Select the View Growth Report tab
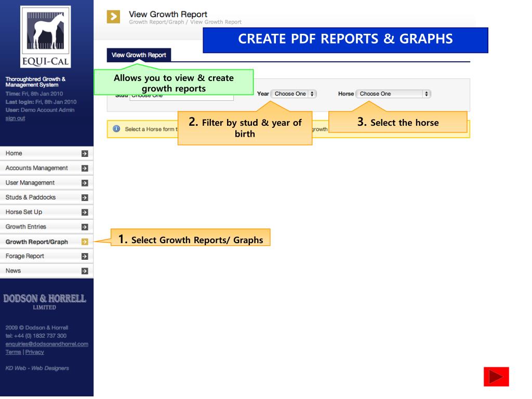Viewport: 532px width, 399px height. tap(139, 55)
